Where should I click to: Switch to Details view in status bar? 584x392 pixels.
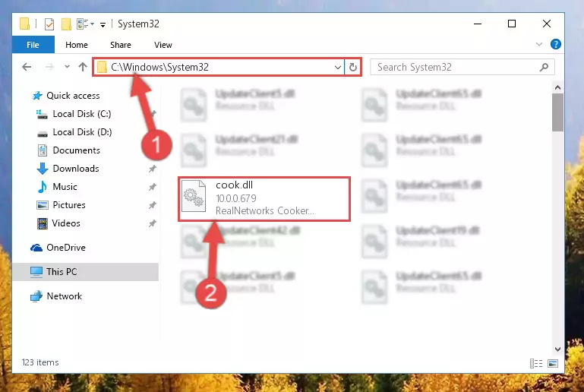tap(536, 363)
